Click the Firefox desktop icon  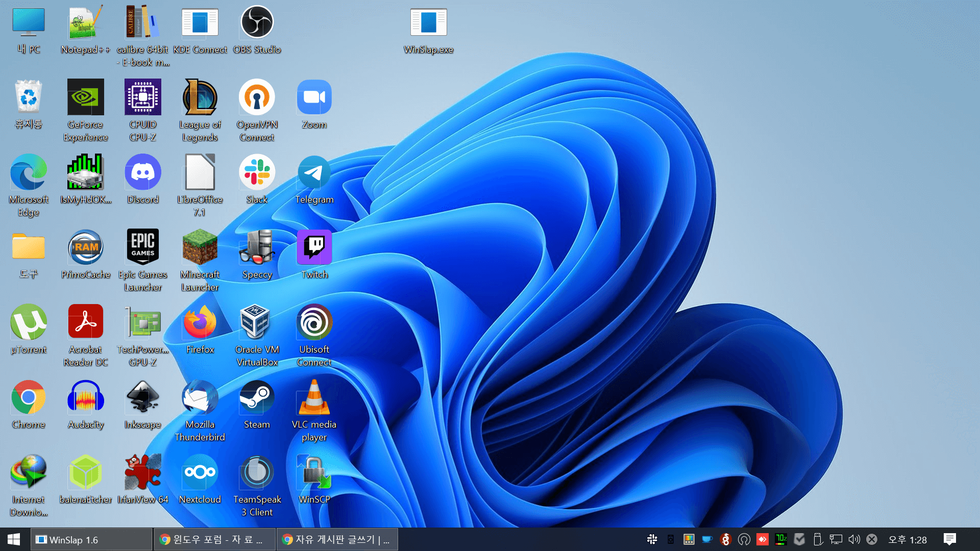click(x=200, y=329)
